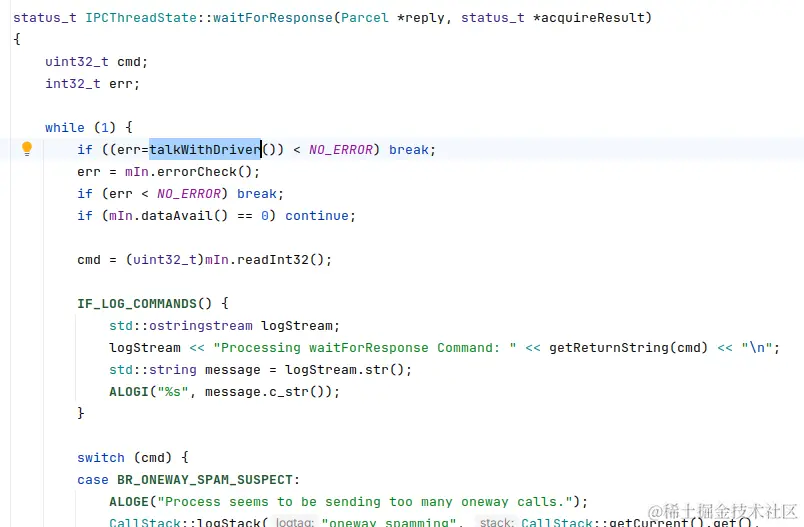This screenshot has width=804, height=527.
Task: Click the 'uint32_t cmd;' declaration
Action: (96, 62)
